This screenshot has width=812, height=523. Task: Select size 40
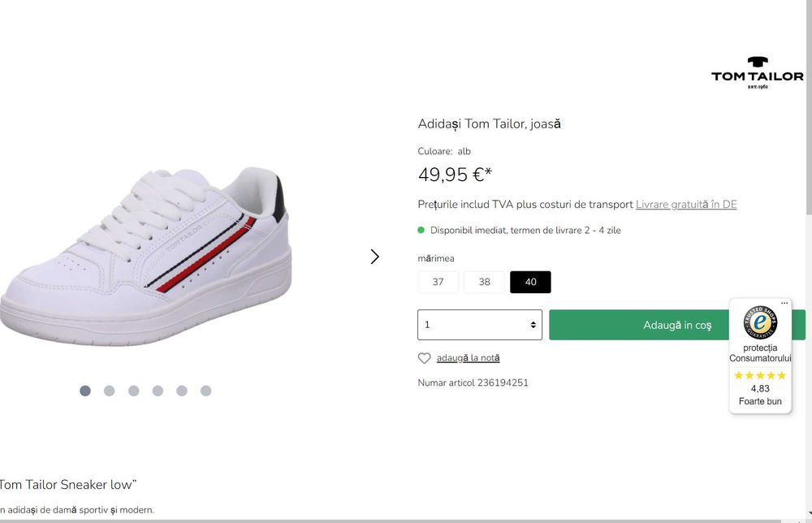pos(530,282)
